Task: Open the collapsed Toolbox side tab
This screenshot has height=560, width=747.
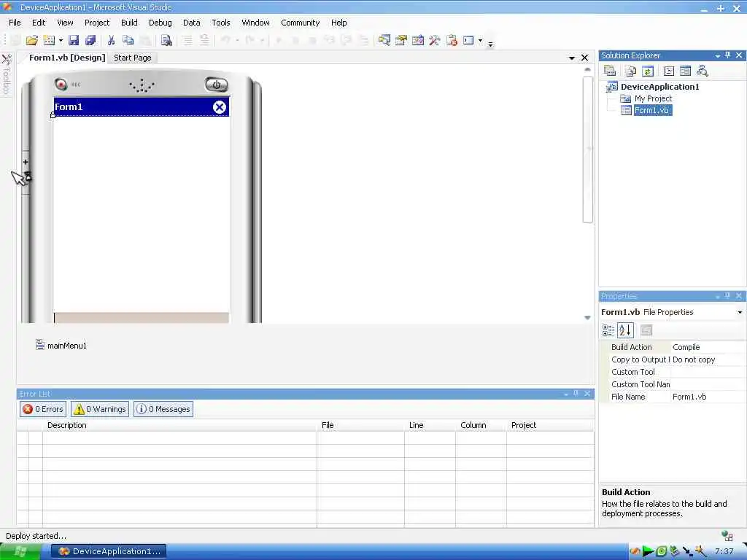Action: coord(6,74)
